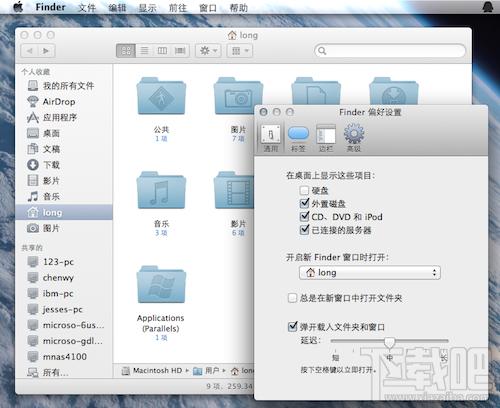Open the arrange items dropdown

click(x=240, y=51)
